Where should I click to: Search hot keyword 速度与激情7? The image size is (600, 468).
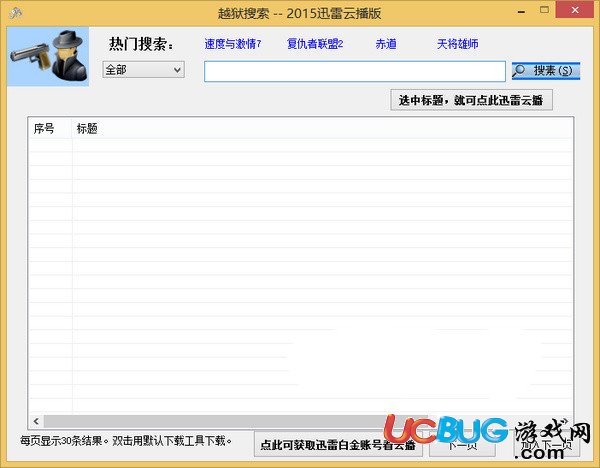click(233, 44)
